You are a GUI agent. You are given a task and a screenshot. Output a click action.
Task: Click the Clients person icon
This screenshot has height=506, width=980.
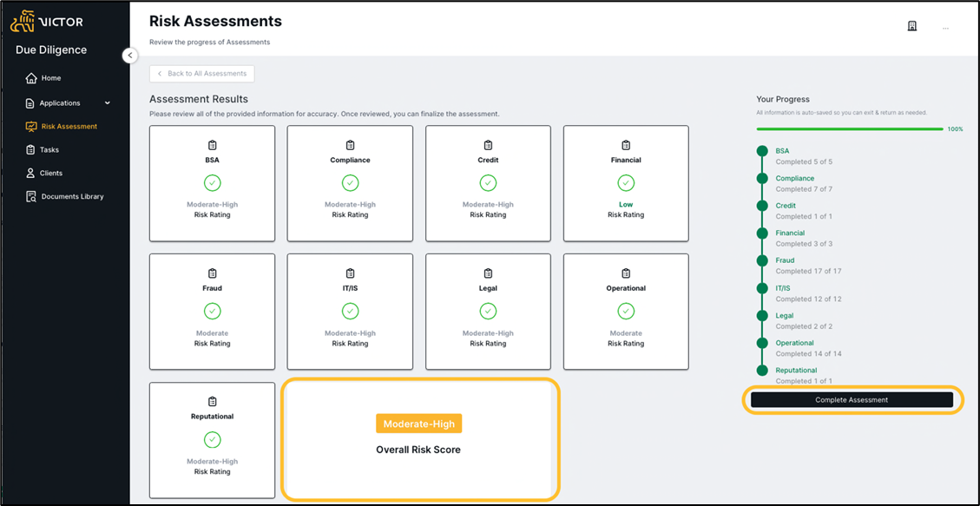tap(30, 173)
